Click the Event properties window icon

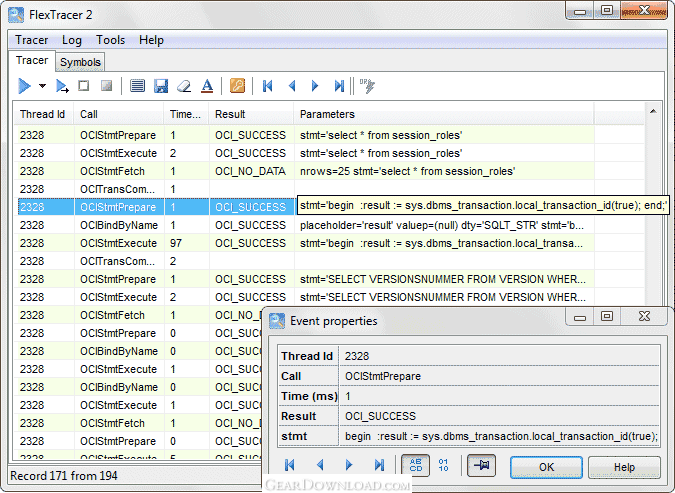(277, 321)
